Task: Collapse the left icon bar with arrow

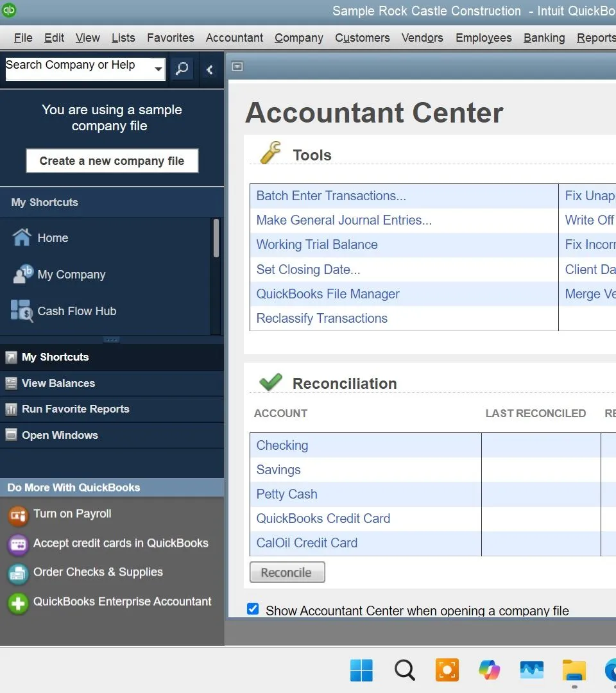Action: click(x=209, y=69)
